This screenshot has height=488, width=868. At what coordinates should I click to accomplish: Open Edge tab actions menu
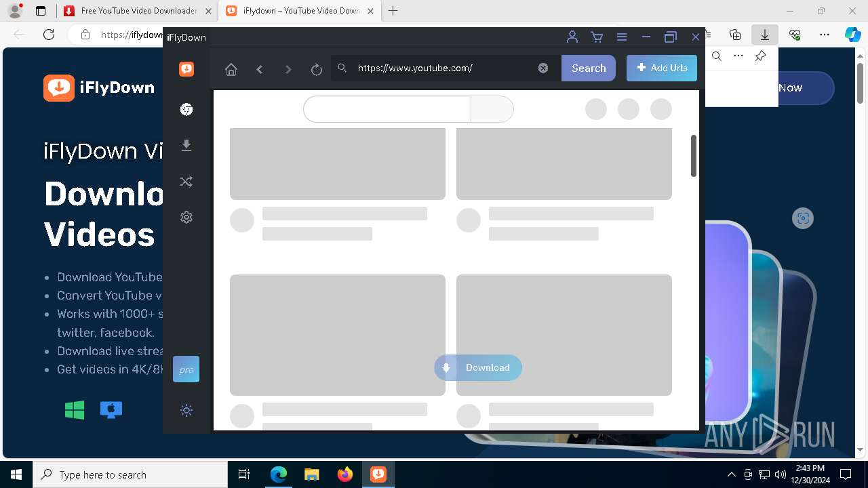41,11
